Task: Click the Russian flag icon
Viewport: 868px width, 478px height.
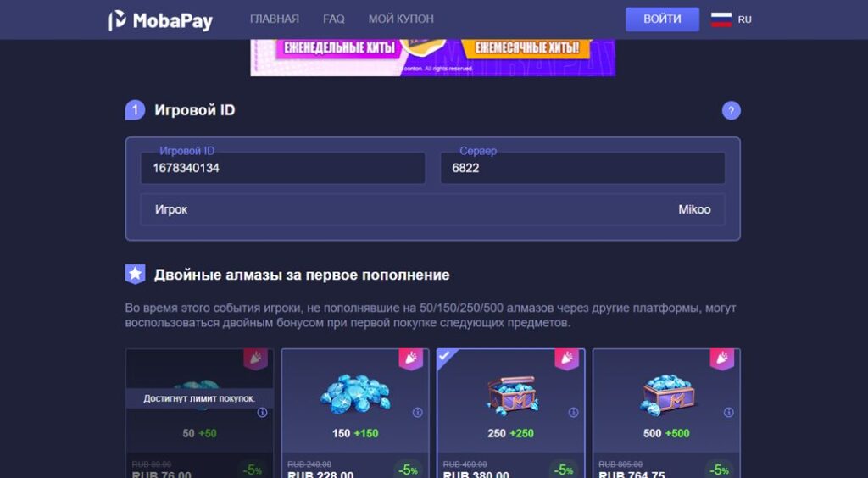Action: (721, 19)
